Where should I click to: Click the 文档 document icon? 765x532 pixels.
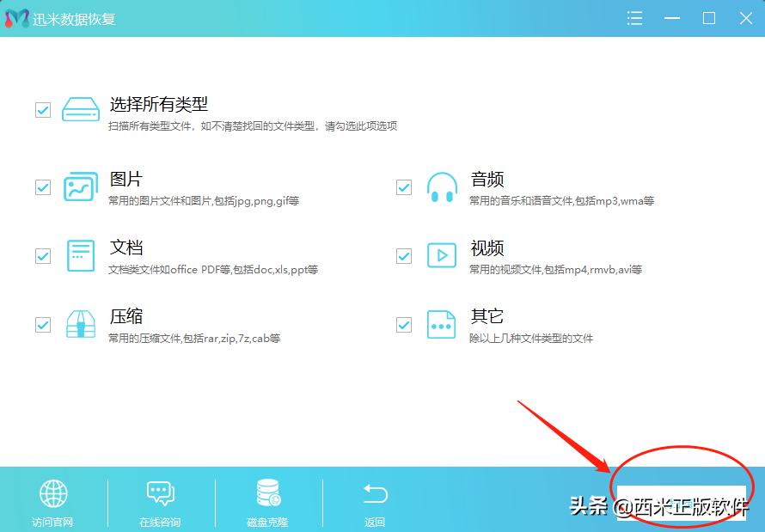(80, 255)
